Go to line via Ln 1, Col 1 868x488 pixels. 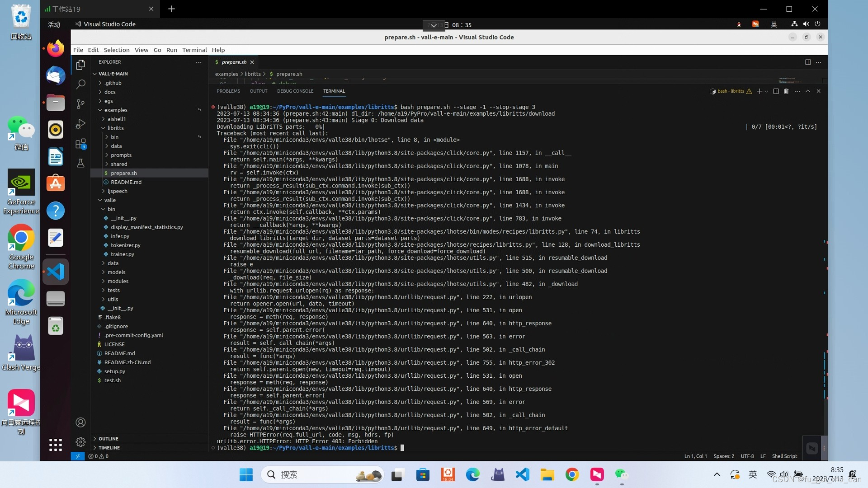click(x=695, y=456)
